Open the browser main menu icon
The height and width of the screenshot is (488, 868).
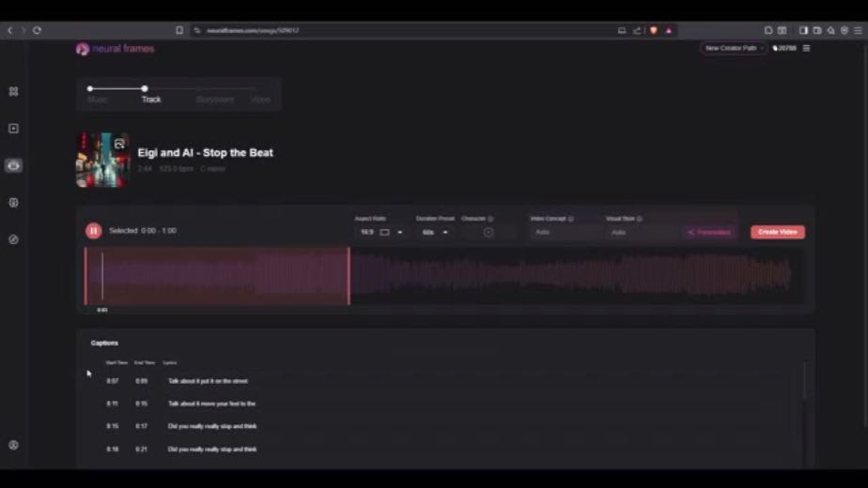858,30
